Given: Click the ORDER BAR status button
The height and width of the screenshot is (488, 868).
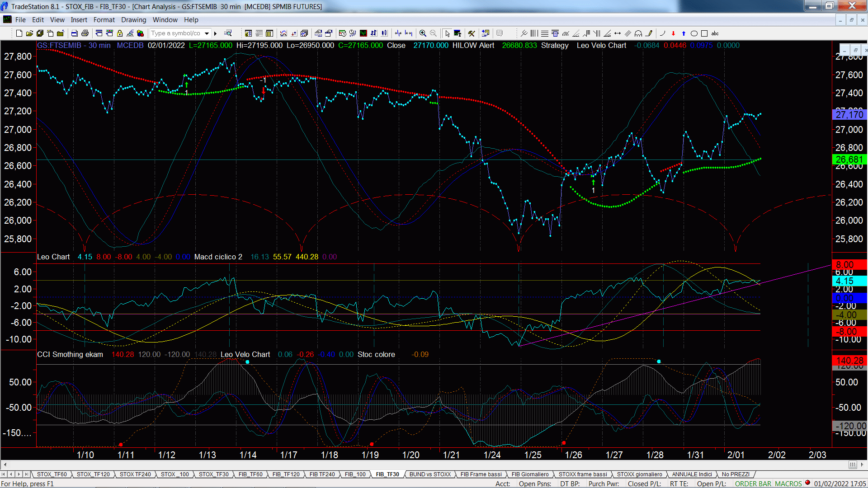Looking at the screenshot, I should [x=753, y=484].
